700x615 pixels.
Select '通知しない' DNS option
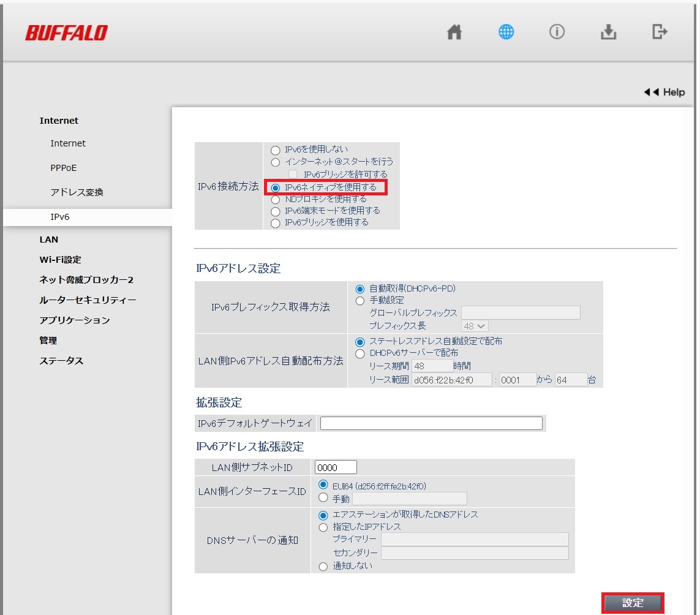(x=323, y=567)
